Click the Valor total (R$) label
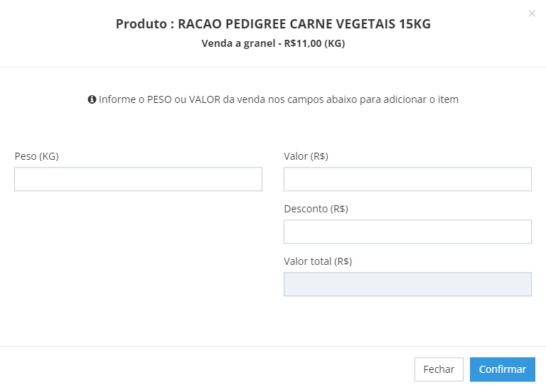The image size is (546, 392). point(318,261)
